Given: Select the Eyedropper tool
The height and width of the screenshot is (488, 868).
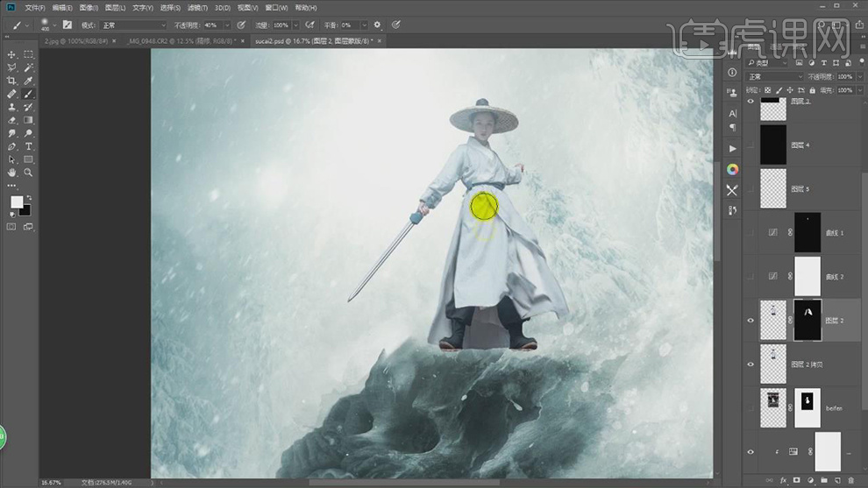Looking at the screenshot, I should point(28,81).
